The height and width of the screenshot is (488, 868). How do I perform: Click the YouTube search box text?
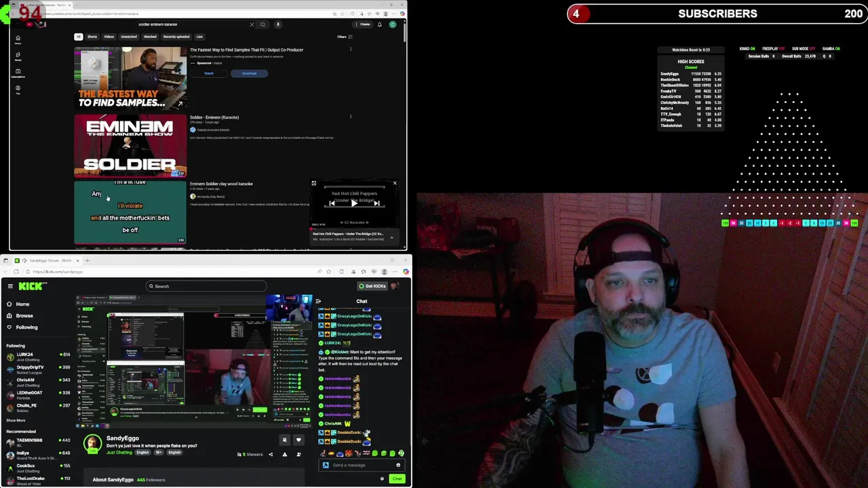(x=158, y=24)
